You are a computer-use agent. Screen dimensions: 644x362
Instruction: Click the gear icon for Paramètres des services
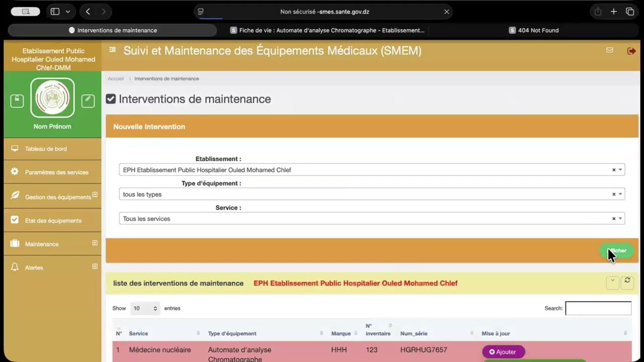pyautogui.click(x=15, y=171)
